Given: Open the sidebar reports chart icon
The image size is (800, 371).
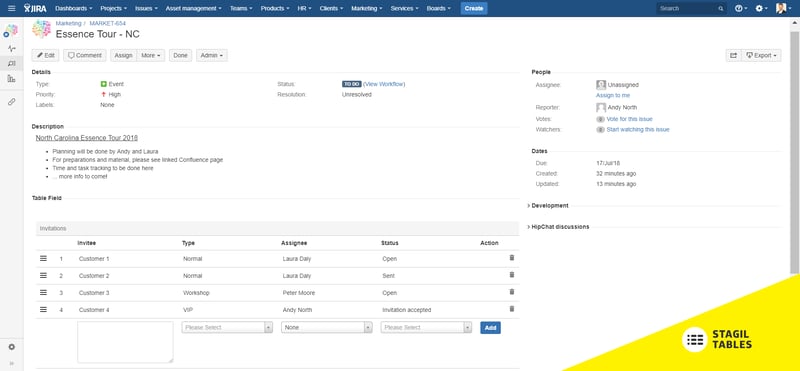Looking at the screenshot, I should coord(12,79).
